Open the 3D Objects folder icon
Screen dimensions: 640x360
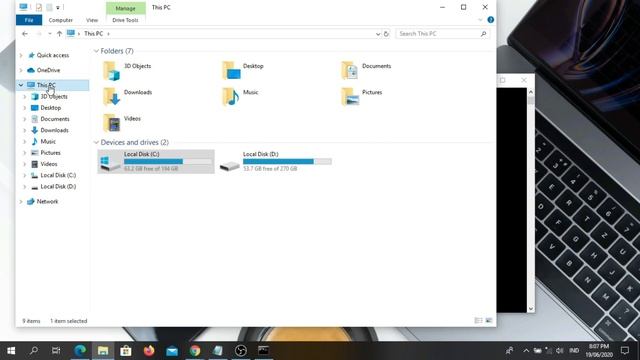[111, 71]
